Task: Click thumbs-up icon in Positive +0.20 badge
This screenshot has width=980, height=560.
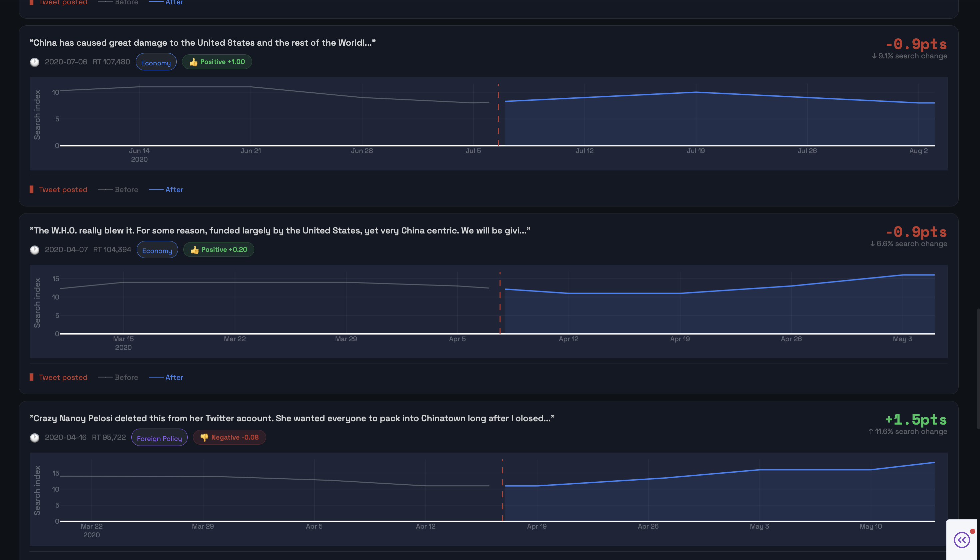Action: point(195,250)
